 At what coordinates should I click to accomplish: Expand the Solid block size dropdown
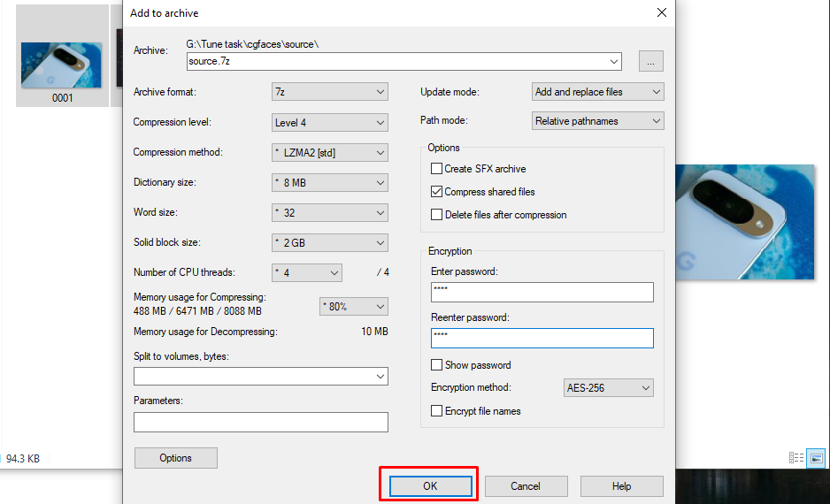[x=330, y=243]
